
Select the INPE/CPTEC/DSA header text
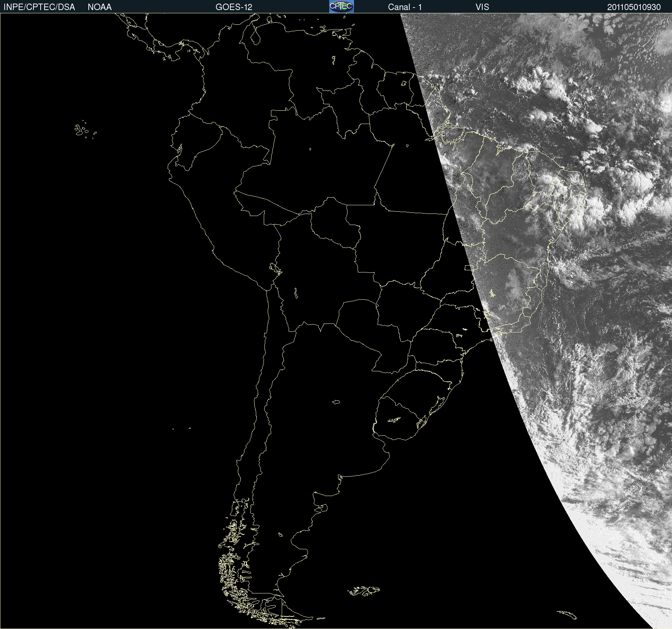39,7
